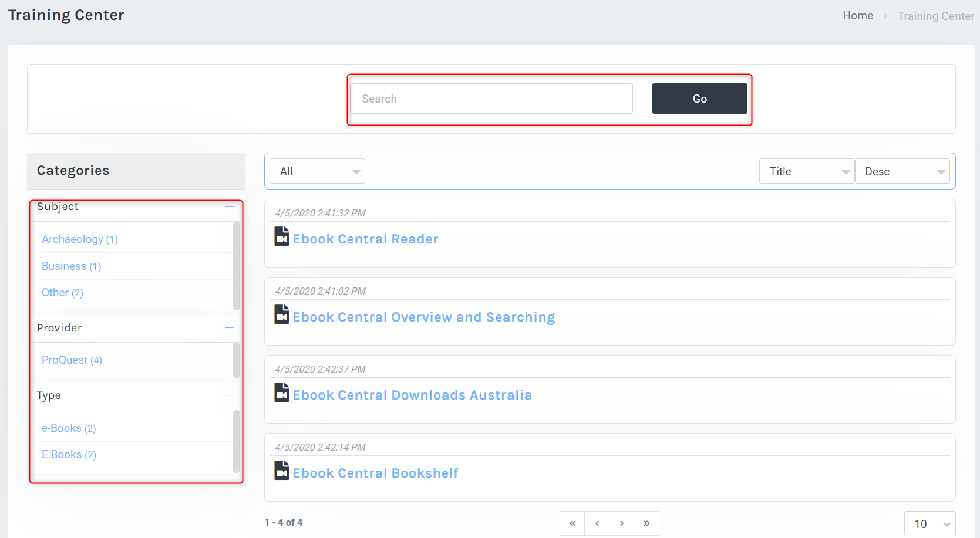Screen dimensions: 980x538
Task: Click the '1 - 4 of 4' results count
Action: click(284, 522)
